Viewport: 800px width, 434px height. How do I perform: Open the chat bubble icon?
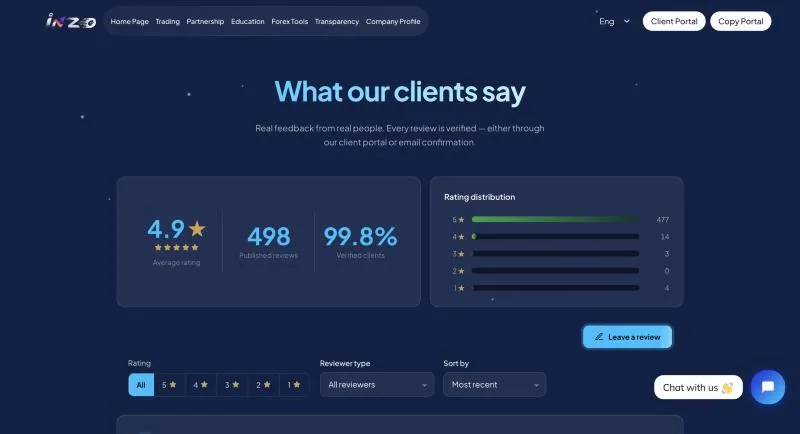[x=767, y=387]
